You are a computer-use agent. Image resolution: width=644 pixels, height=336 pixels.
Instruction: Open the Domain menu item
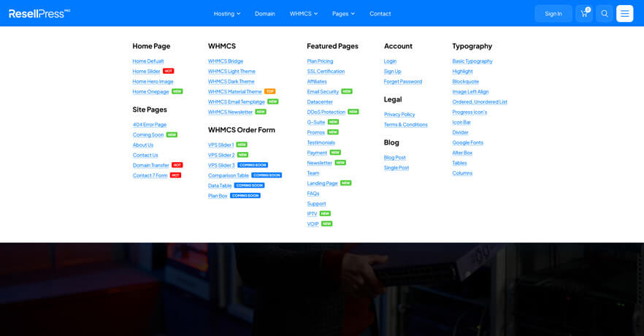[265, 14]
